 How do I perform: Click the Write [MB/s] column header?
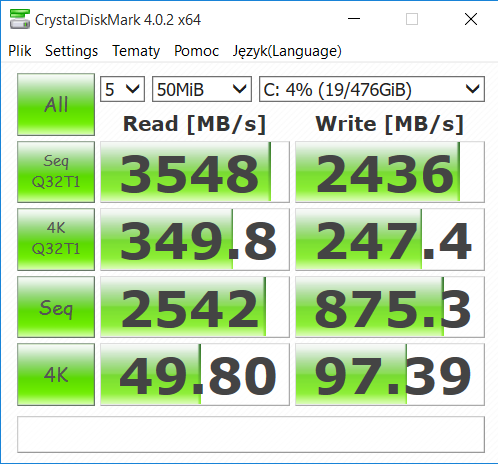(390, 124)
